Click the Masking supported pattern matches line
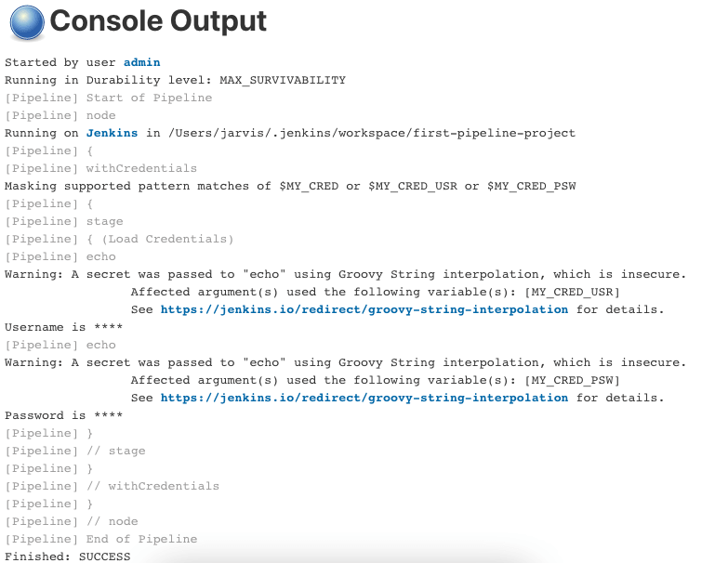Viewport: 728px width, 563px height. point(290,186)
